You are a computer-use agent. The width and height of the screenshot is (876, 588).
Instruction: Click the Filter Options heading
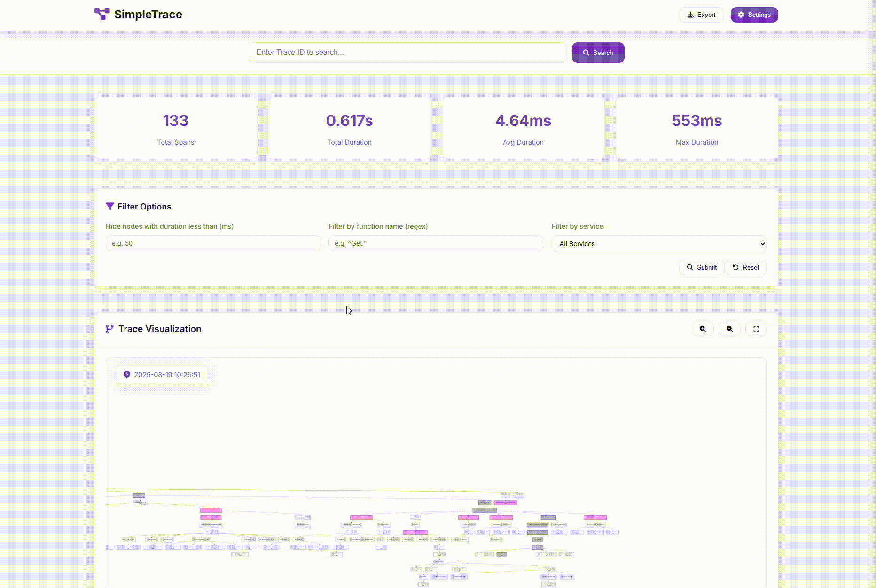point(144,207)
